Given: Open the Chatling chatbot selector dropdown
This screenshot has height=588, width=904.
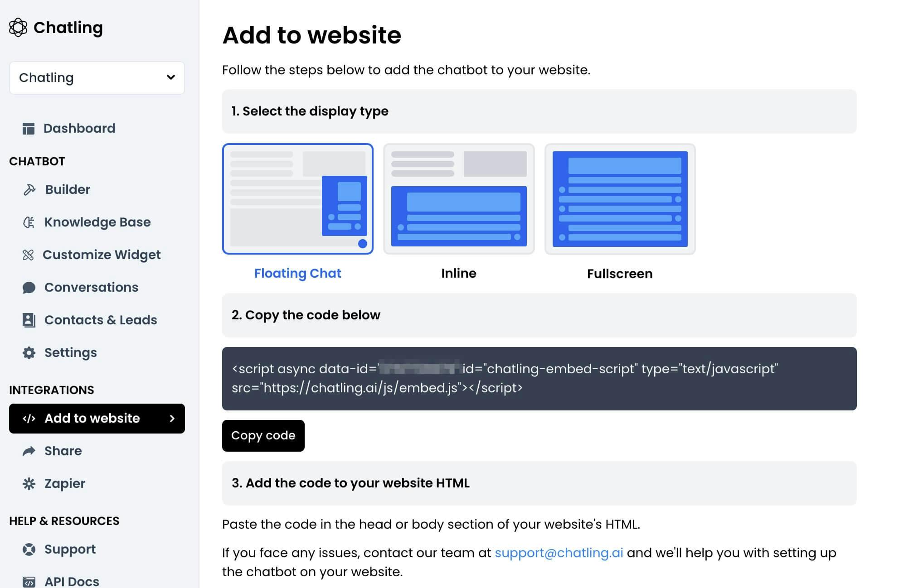Looking at the screenshot, I should (97, 78).
